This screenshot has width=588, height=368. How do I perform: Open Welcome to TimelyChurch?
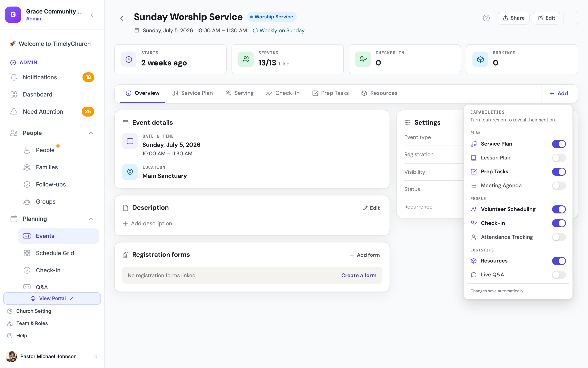click(50, 44)
